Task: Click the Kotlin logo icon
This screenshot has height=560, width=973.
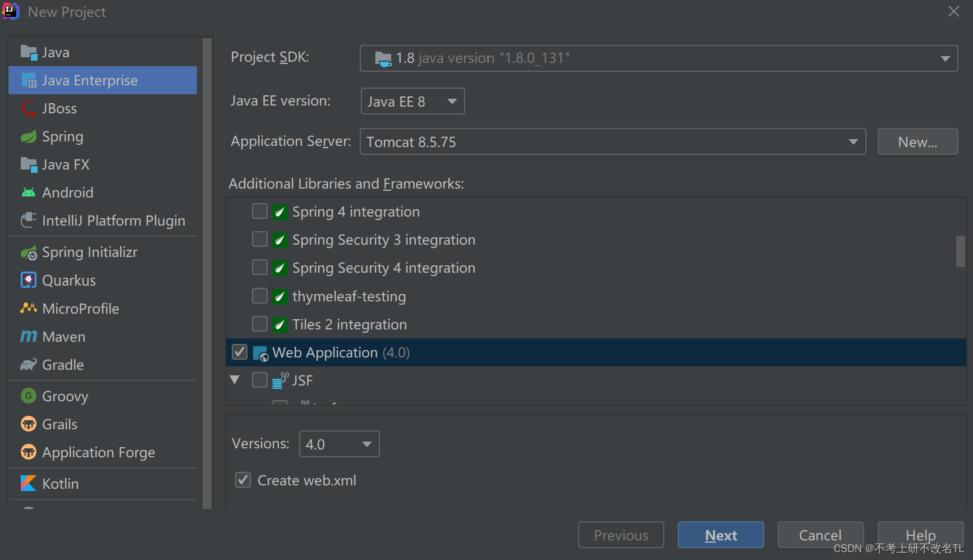Action: [x=29, y=484]
